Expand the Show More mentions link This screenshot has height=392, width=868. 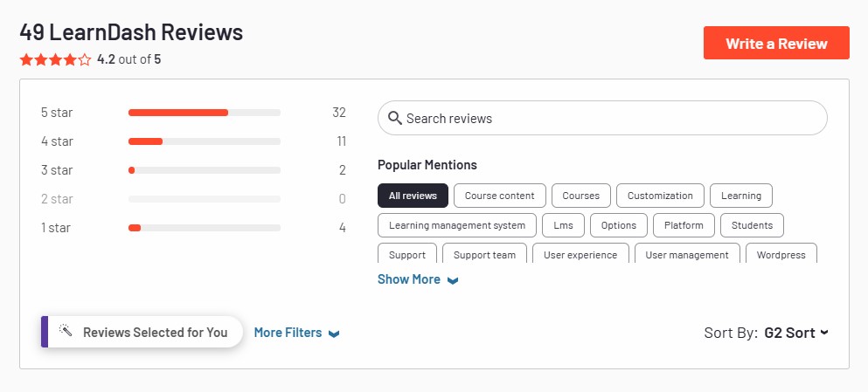pyautogui.click(x=418, y=279)
